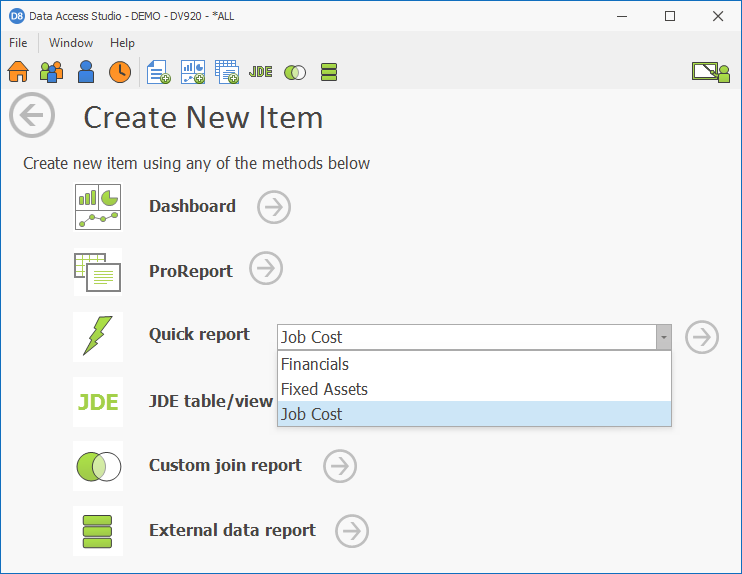Click the single blue user icon
The width and height of the screenshot is (742, 574).
pyautogui.click(x=86, y=72)
